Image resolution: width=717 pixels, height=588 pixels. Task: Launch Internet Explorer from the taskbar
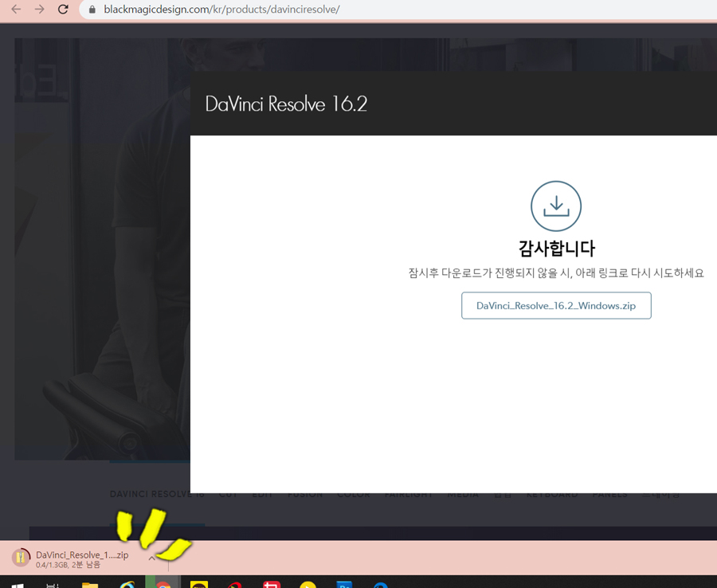tap(127, 585)
